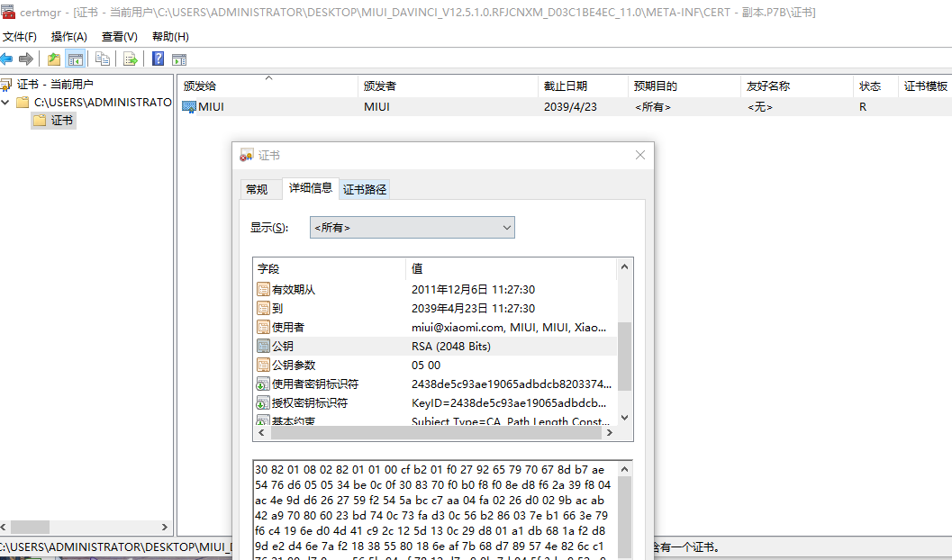This screenshot has width=952, height=560.
Task: Click the 公钥参数 field icon
Action: coord(263,365)
